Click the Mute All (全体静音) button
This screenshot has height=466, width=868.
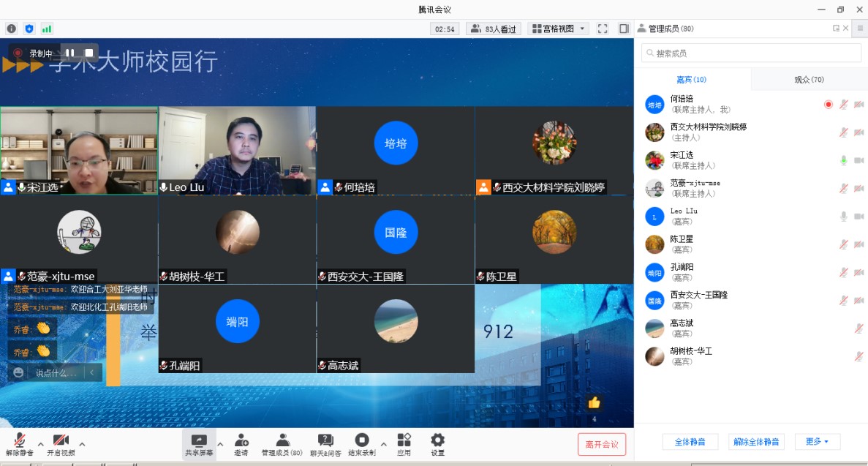point(690,442)
